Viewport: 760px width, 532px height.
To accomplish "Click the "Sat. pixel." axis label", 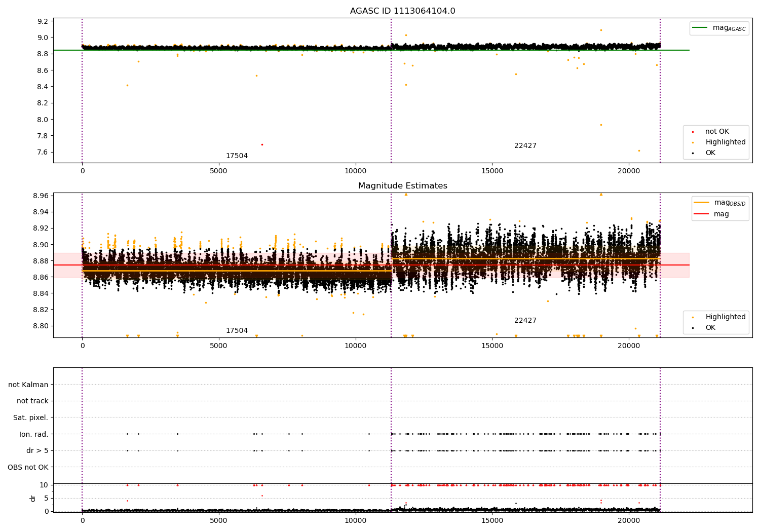I will click(31, 418).
